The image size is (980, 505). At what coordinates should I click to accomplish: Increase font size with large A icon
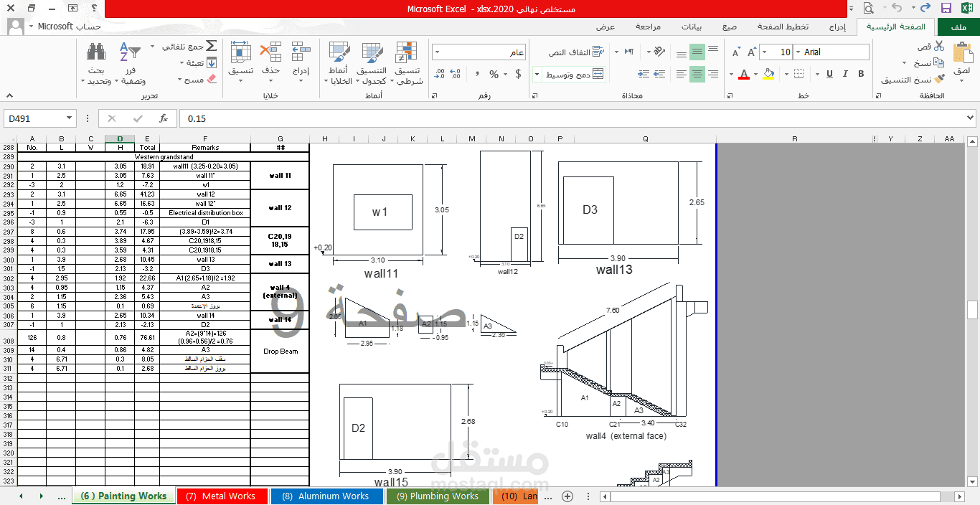pyautogui.click(x=752, y=52)
